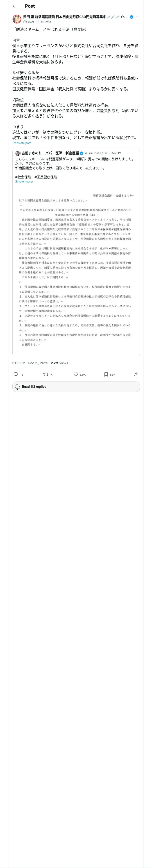Open the quoted document image

76,270
